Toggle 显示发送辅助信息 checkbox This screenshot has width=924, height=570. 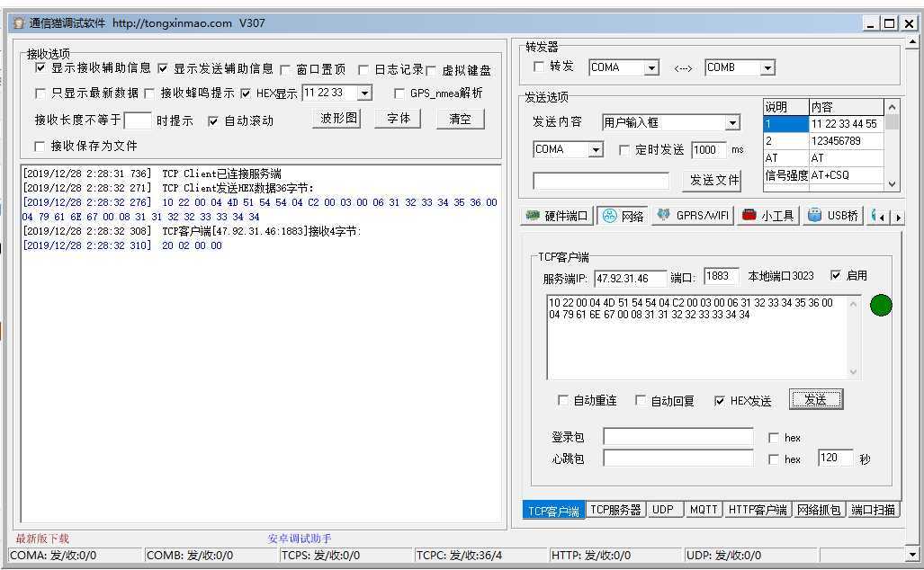163,68
